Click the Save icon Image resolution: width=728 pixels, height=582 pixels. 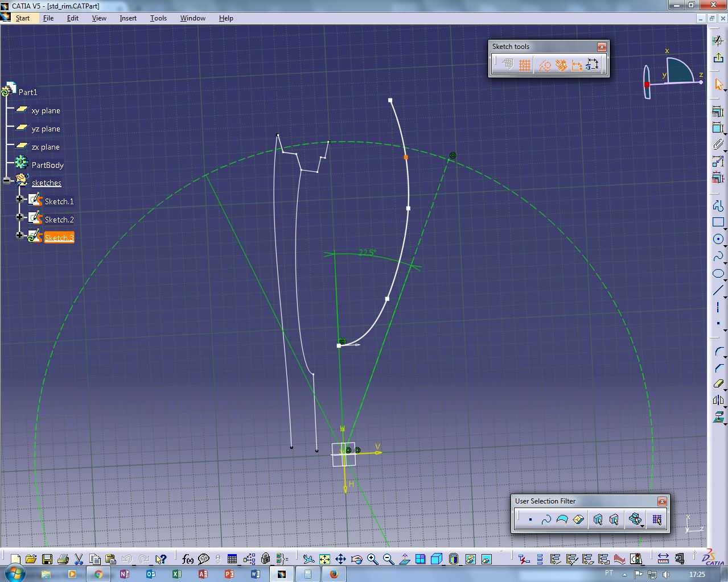click(47, 559)
